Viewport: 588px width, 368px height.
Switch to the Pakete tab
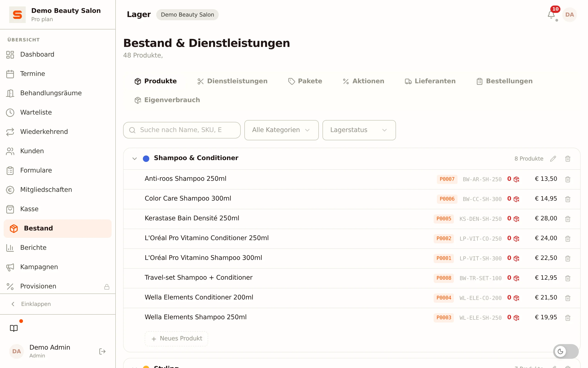coord(305,81)
